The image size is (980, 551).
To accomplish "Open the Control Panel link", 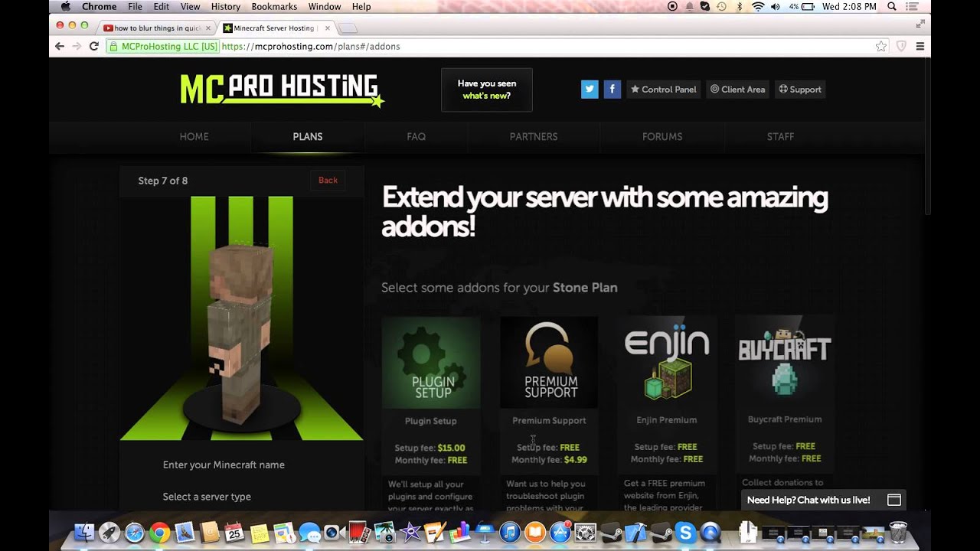I will [663, 90].
